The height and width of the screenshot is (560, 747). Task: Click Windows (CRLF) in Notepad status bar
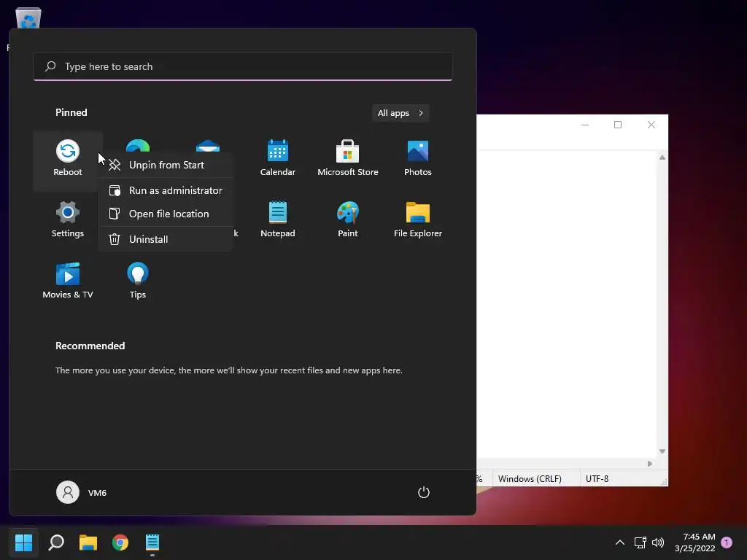point(530,478)
